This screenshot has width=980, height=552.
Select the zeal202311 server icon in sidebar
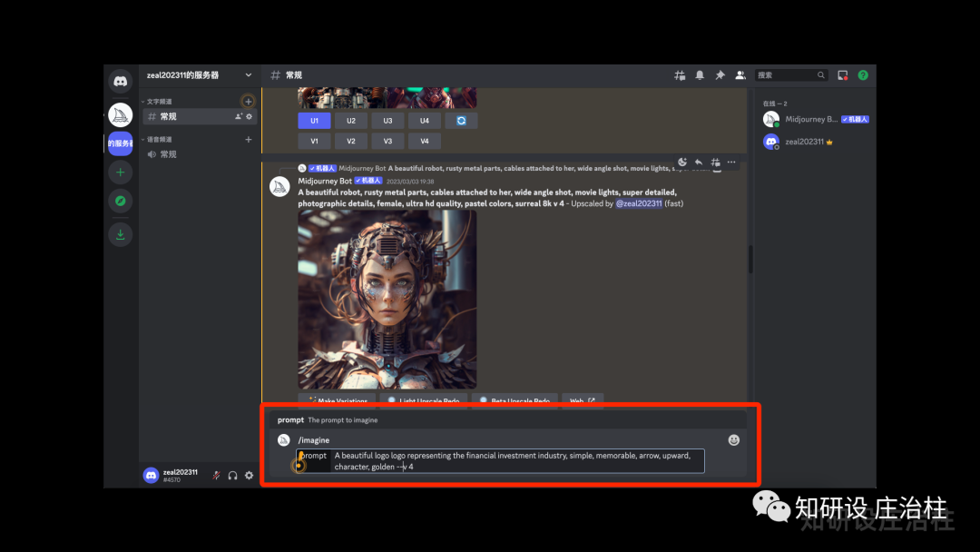120,143
